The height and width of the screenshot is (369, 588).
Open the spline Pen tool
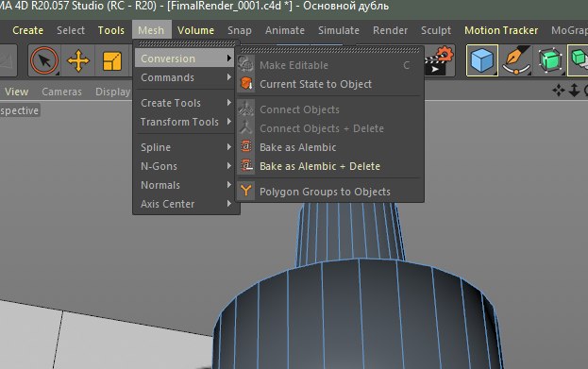pyautogui.click(x=516, y=60)
